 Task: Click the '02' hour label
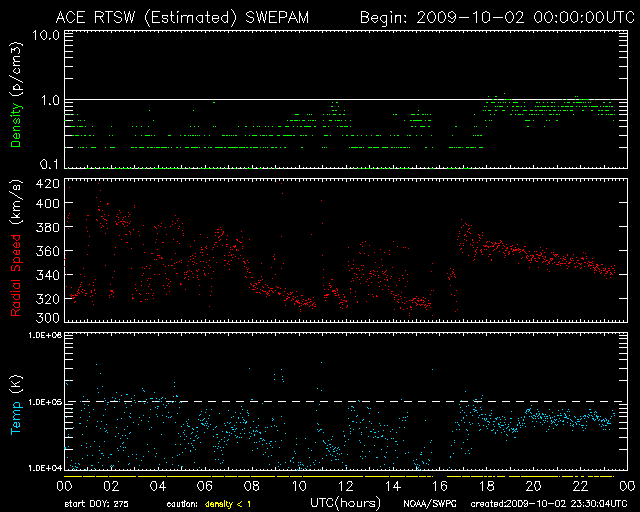111,486
